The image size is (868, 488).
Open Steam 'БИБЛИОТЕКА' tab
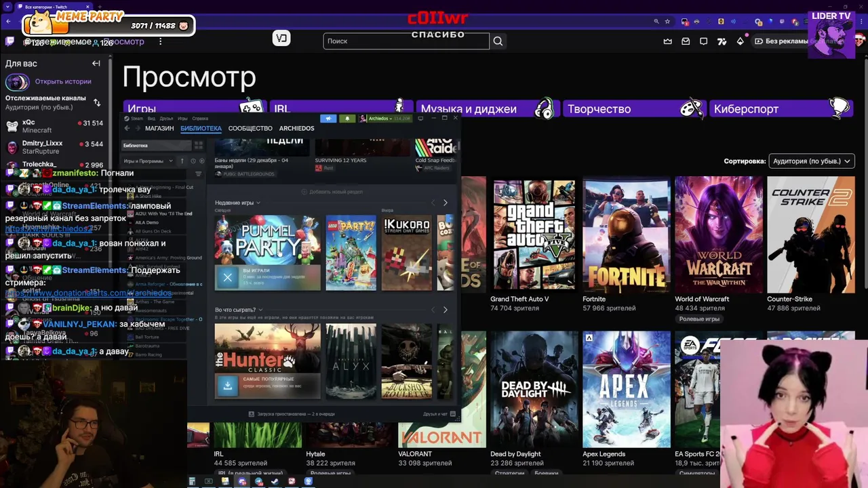tap(201, 128)
